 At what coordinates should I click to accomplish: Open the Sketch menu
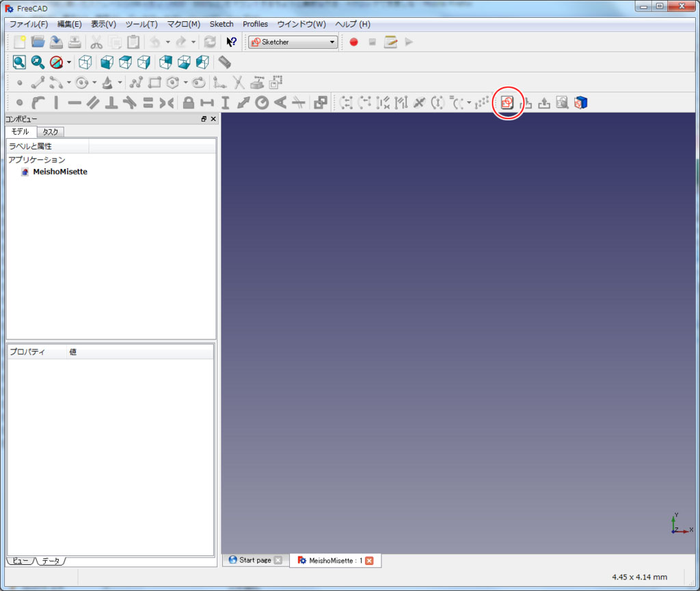[x=221, y=24]
